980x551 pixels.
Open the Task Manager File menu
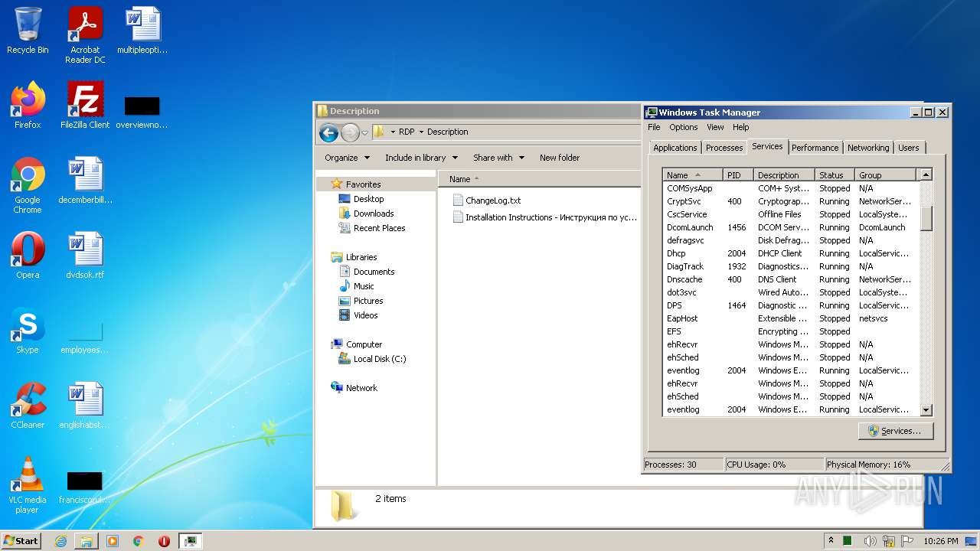(x=654, y=127)
